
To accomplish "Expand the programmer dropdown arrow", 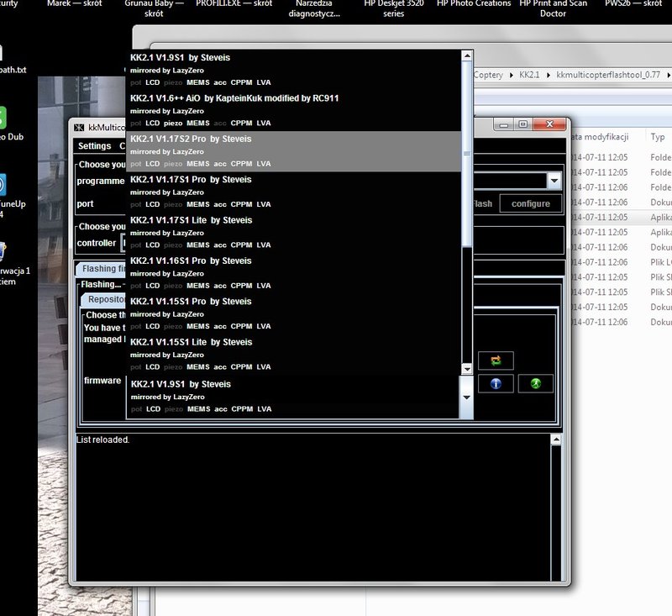I will tap(554, 181).
